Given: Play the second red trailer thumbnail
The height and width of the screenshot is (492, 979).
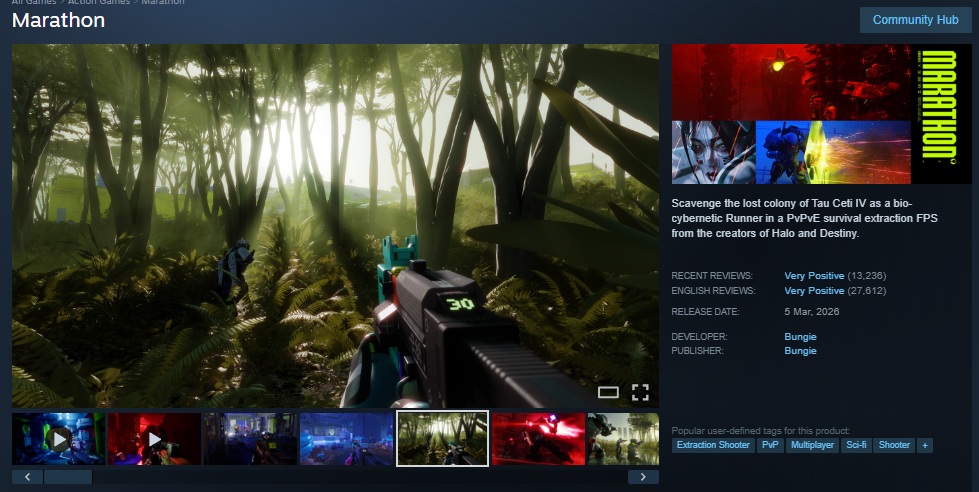Looking at the screenshot, I should point(154,439).
